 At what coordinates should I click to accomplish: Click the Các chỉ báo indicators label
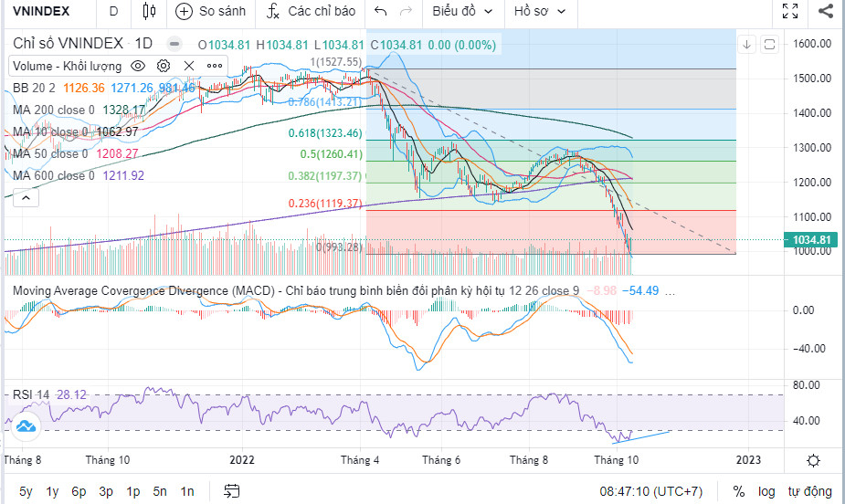322,11
